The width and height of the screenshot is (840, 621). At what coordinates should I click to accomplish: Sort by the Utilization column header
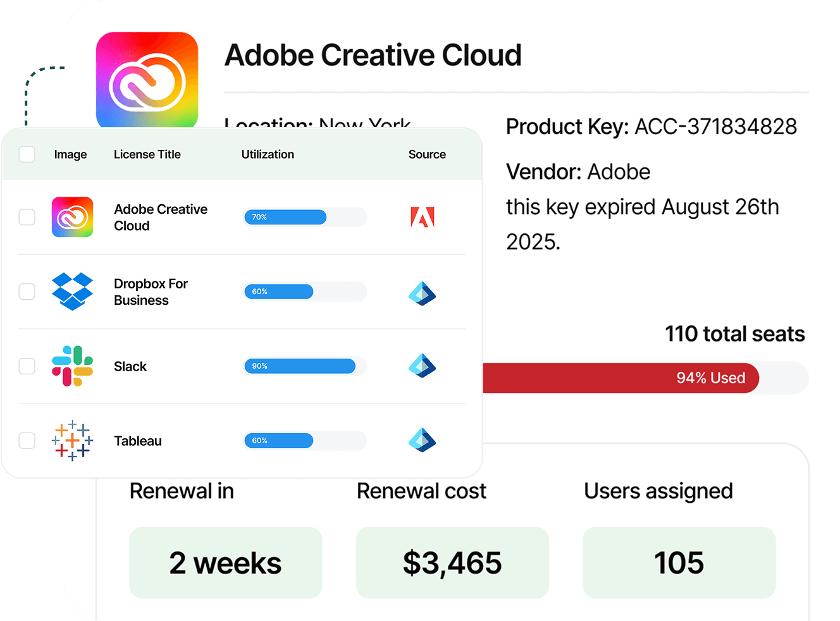[268, 154]
